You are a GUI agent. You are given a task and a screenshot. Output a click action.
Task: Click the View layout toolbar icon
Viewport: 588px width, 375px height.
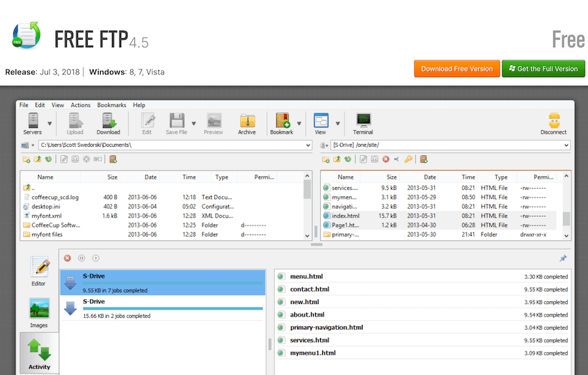pyautogui.click(x=321, y=124)
